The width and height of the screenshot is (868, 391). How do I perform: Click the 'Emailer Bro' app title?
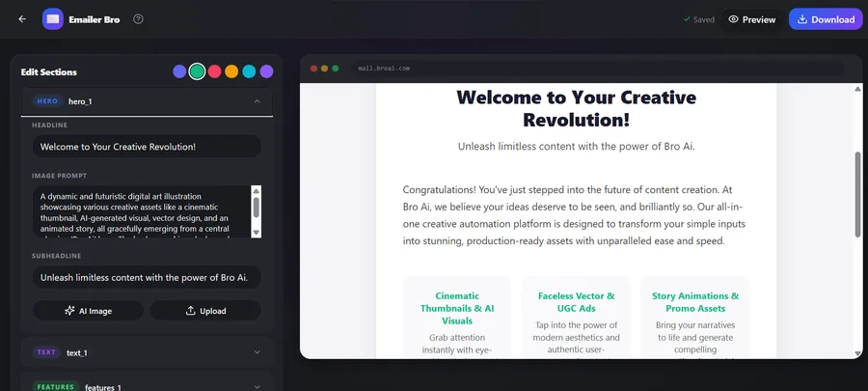coord(95,19)
